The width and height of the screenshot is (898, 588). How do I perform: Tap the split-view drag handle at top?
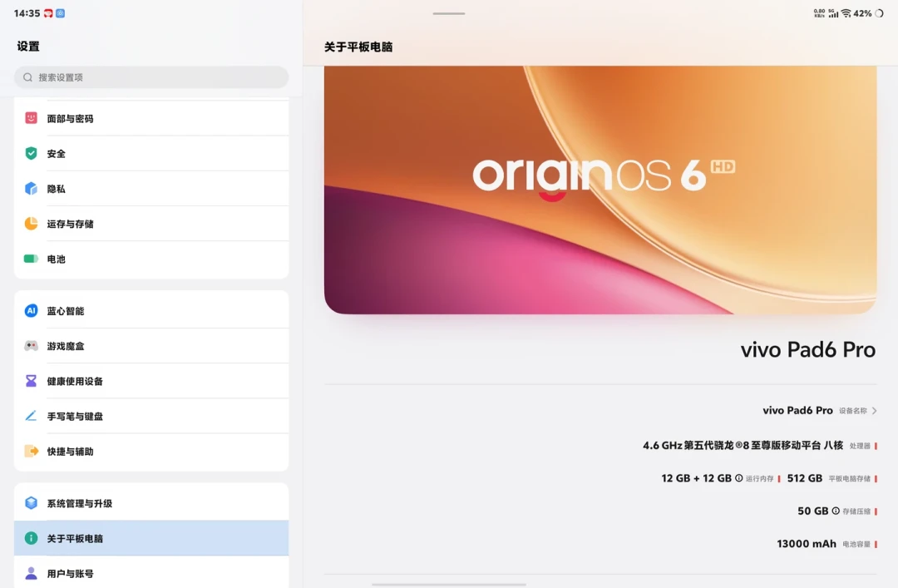[449, 13]
